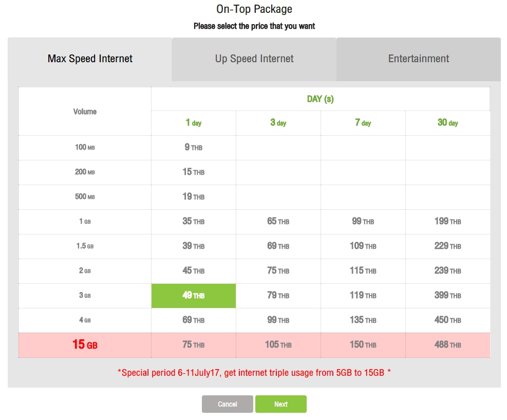Select 99 THB for 4 GB three days
The height and width of the screenshot is (420, 507).
[x=278, y=320]
